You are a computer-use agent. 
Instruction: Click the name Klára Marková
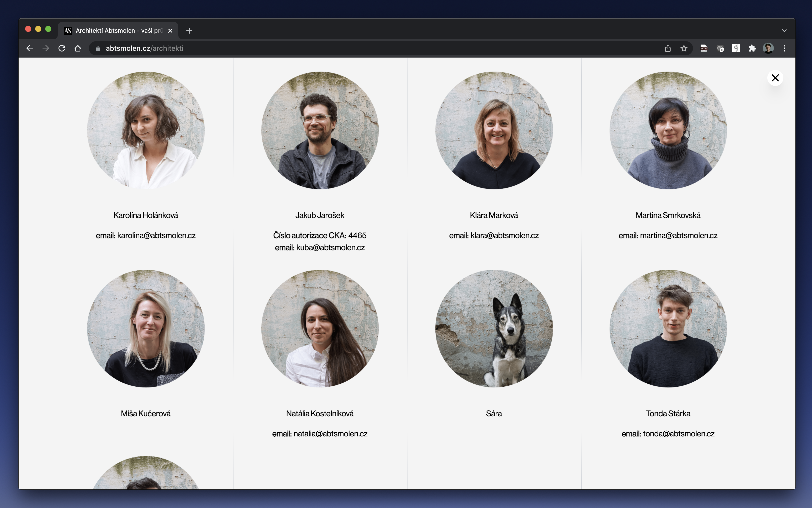pyautogui.click(x=494, y=215)
